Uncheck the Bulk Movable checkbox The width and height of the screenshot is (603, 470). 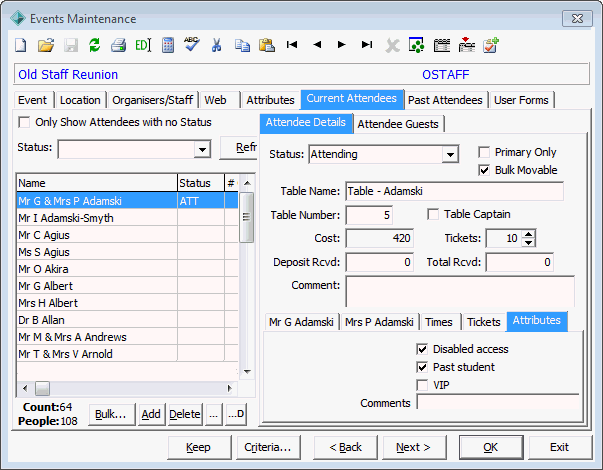[x=484, y=170]
